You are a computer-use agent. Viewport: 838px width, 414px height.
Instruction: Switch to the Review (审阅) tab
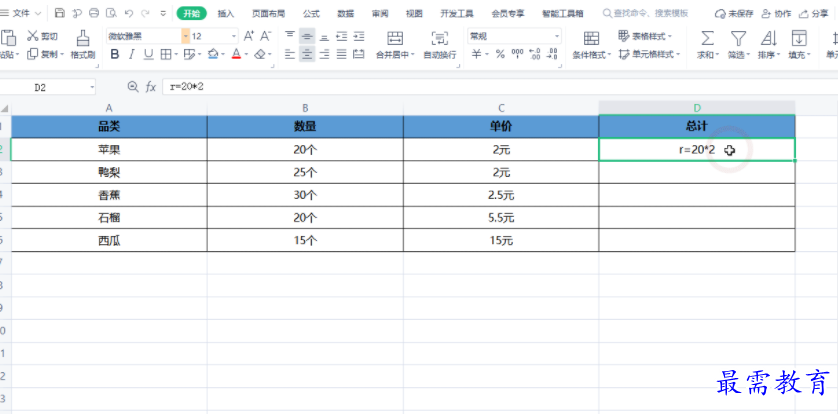pos(380,13)
